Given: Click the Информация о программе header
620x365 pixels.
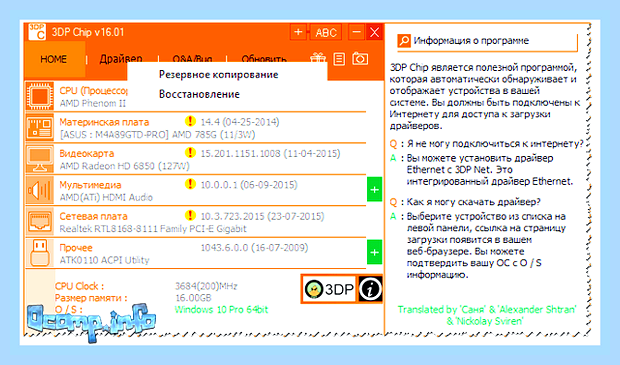Looking at the screenshot, I should pos(471,41).
